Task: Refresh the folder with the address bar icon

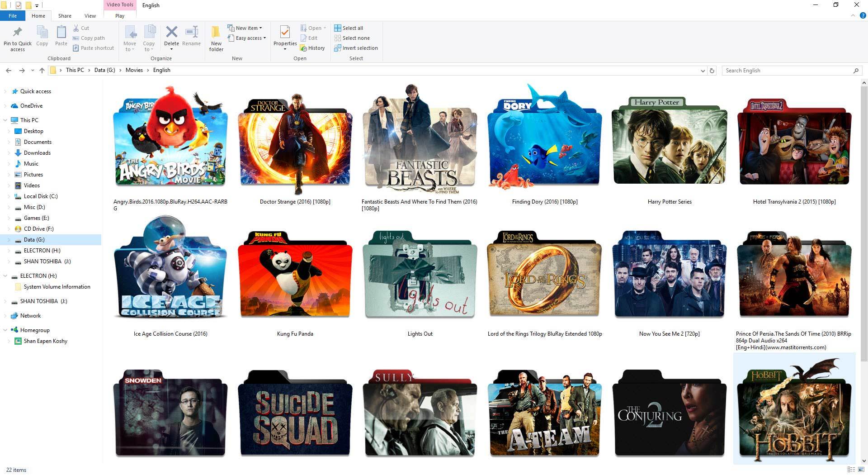Action: coord(712,71)
